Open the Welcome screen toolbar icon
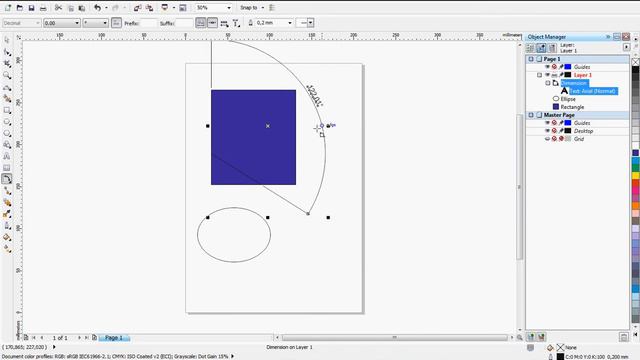The image size is (640, 360). pyautogui.click(x=183, y=8)
